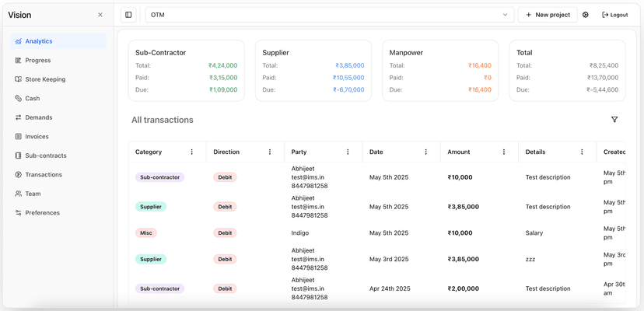Open Party column options menu
The image size is (644, 311).
point(348,152)
